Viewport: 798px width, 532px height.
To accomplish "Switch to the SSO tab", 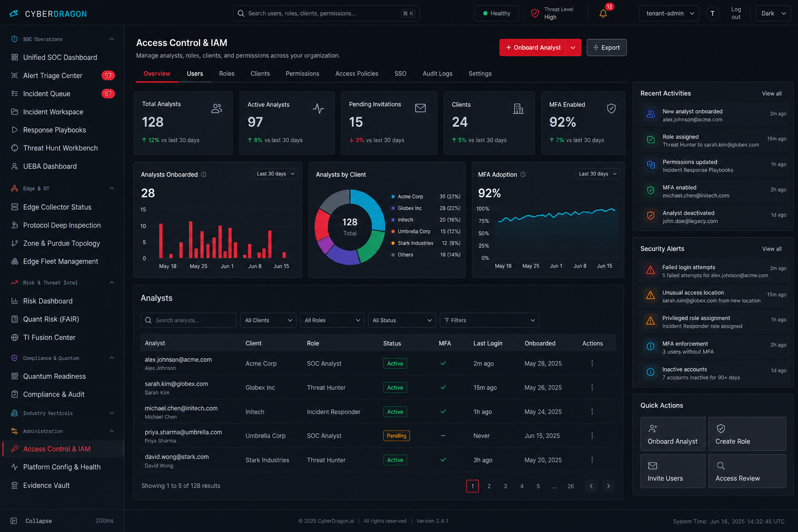I will [x=401, y=74].
